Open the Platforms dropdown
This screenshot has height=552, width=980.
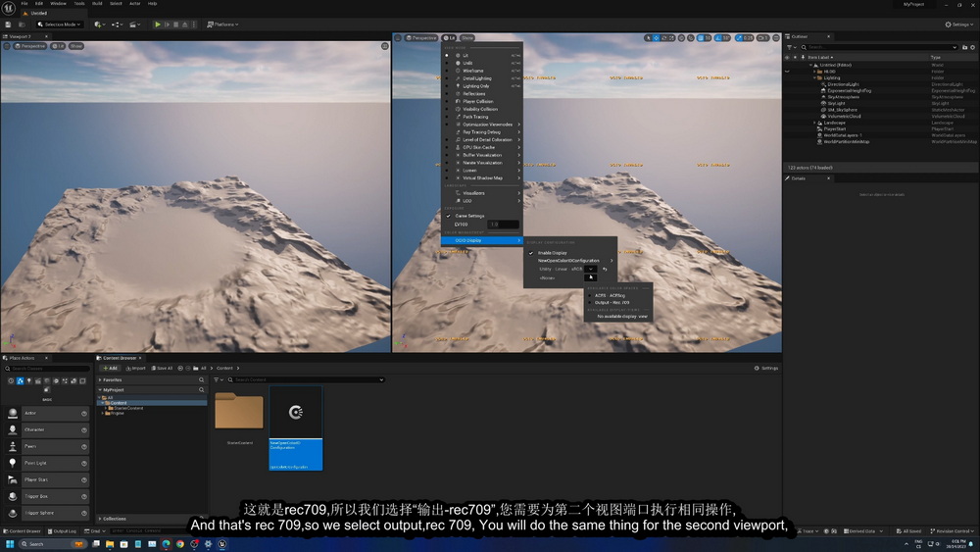[x=222, y=25]
